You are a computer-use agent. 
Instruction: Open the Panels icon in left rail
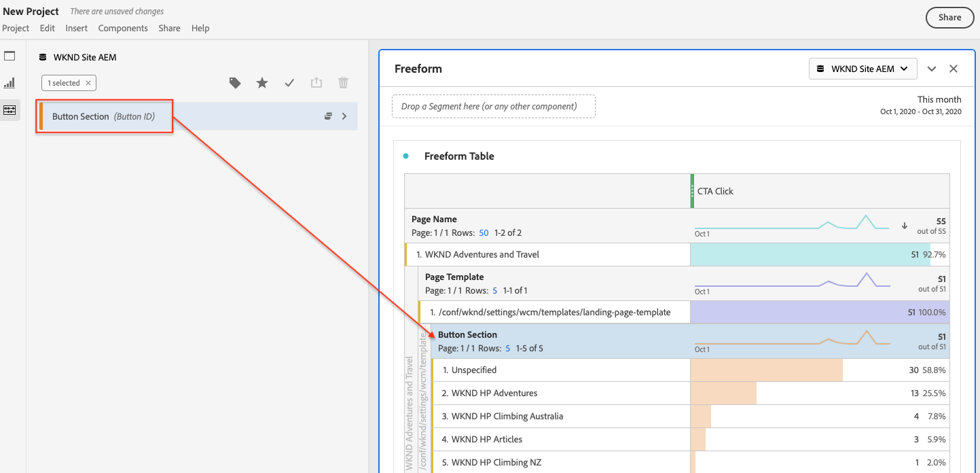[x=10, y=56]
